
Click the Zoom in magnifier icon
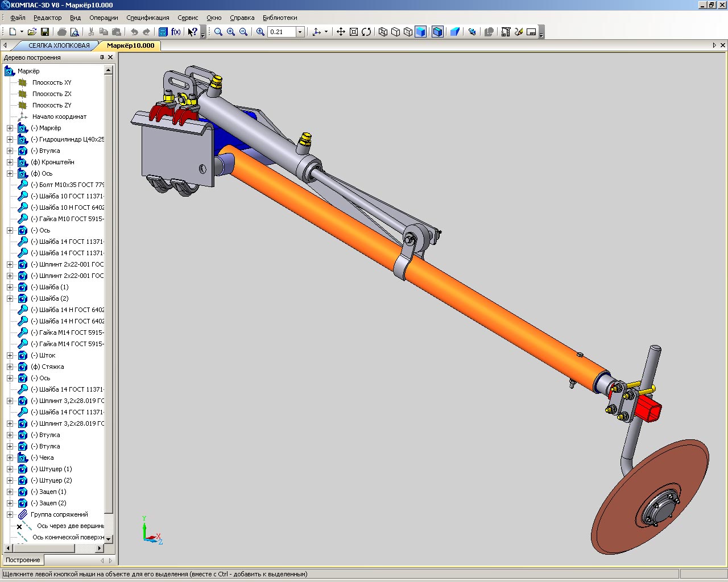point(231,32)
